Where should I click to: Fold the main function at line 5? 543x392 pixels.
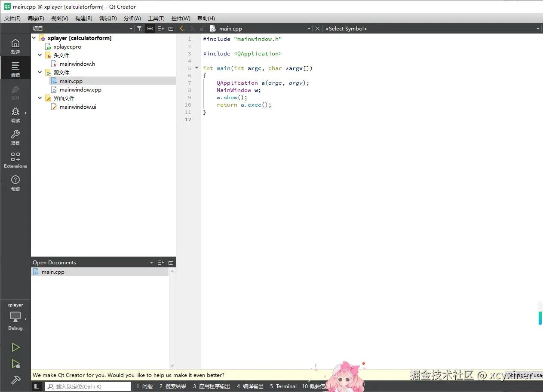pyautogui.click(x=197, y=68)
